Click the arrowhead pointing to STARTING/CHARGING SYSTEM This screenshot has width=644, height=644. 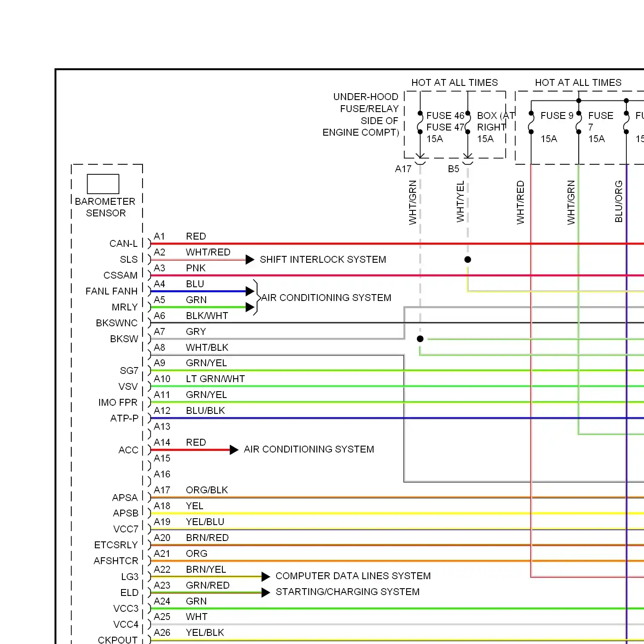coord(266,592)
